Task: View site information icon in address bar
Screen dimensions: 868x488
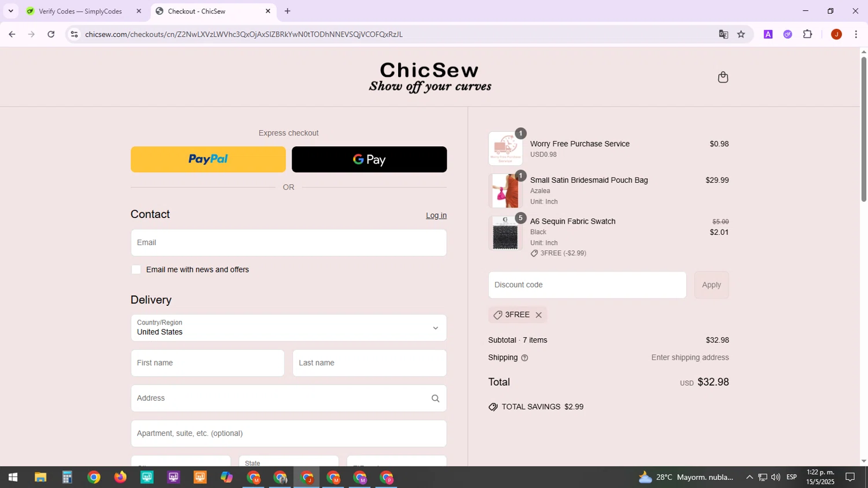Action: 74,34
